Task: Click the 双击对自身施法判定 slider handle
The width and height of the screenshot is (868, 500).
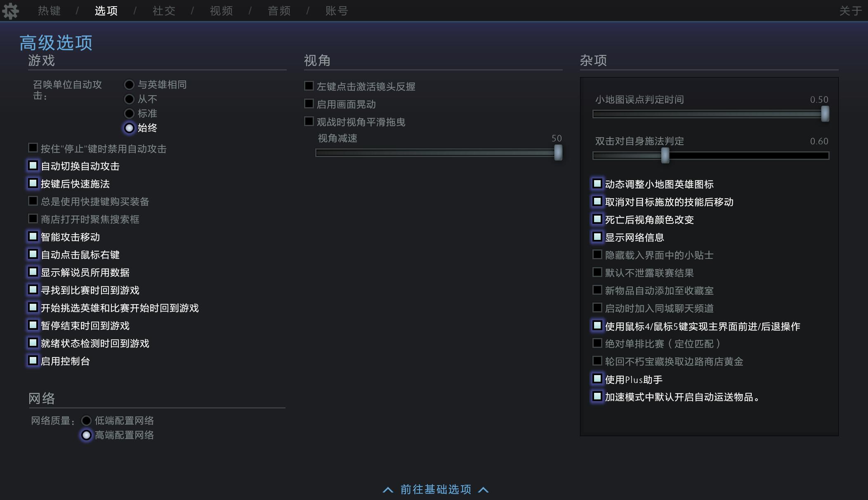Action: tap(666, 156)
